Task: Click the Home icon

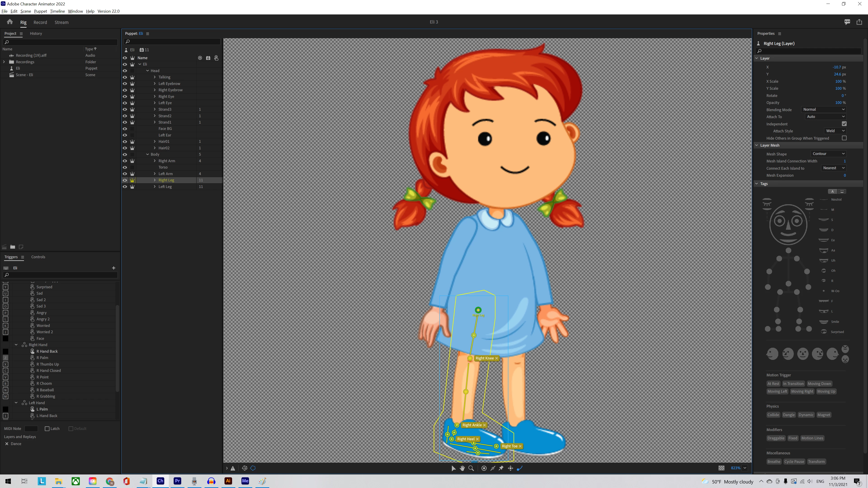Action: (x=10, y=22)
